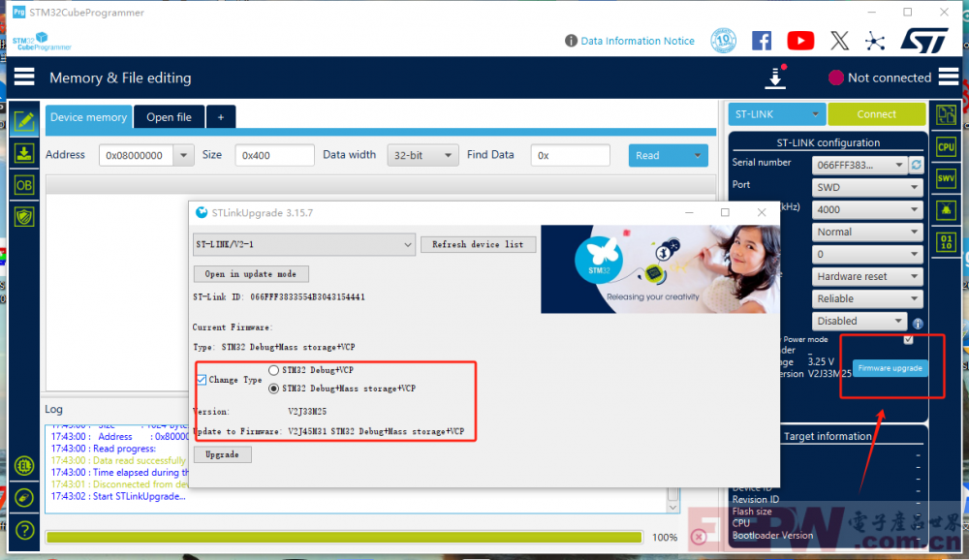This screenshot has height=560, width=969.
Task: Open the Data width 32-bit dropdown
Action: (x=422, y=155)
